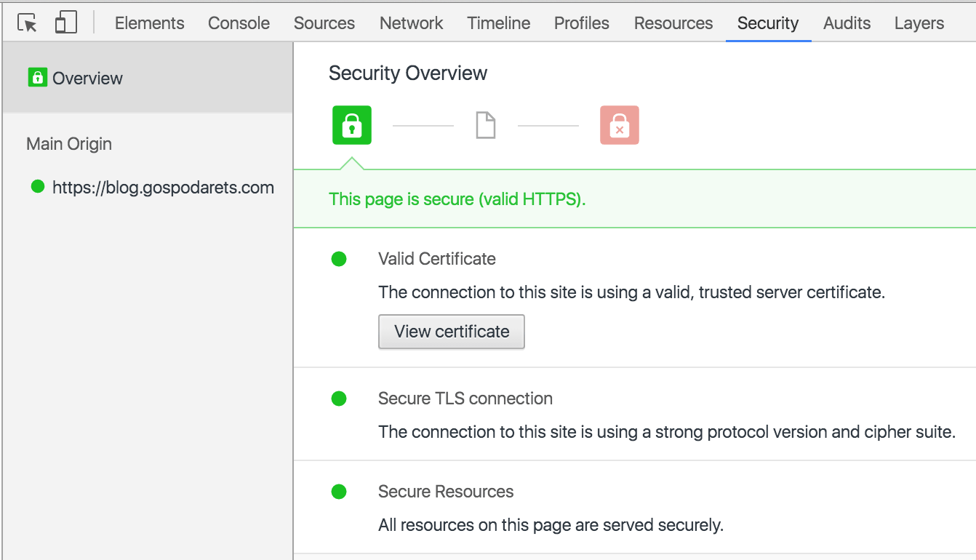The width and height of the screenshot is (976, 560).
Task: Click the green secure padlock icon
Action: point(352,125)
